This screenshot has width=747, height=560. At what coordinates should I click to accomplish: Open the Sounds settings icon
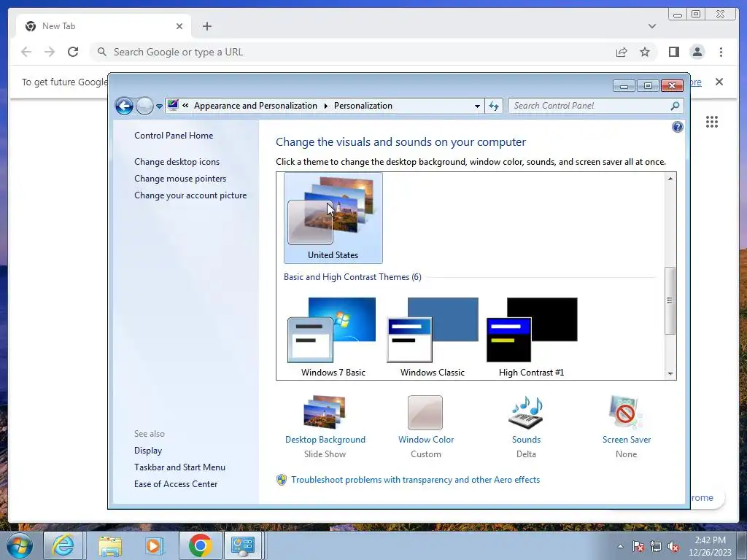point(526,413)
